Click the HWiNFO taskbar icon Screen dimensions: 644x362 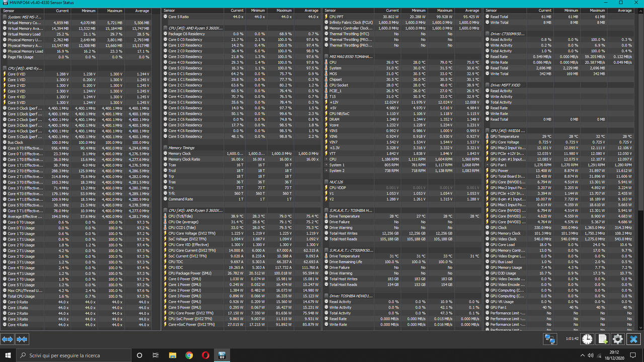coord(222,355)
